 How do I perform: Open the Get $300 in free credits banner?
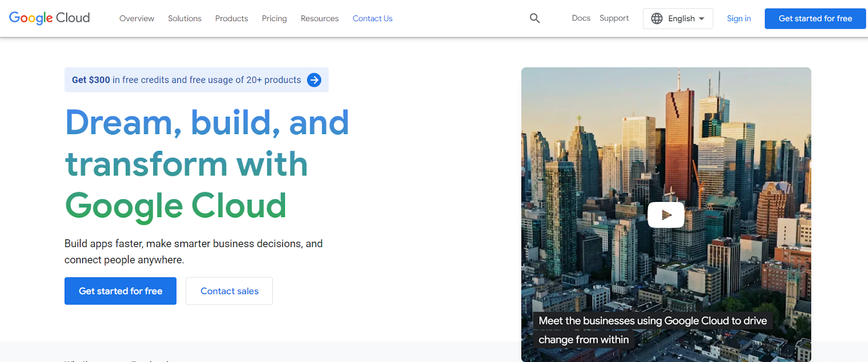196,80
